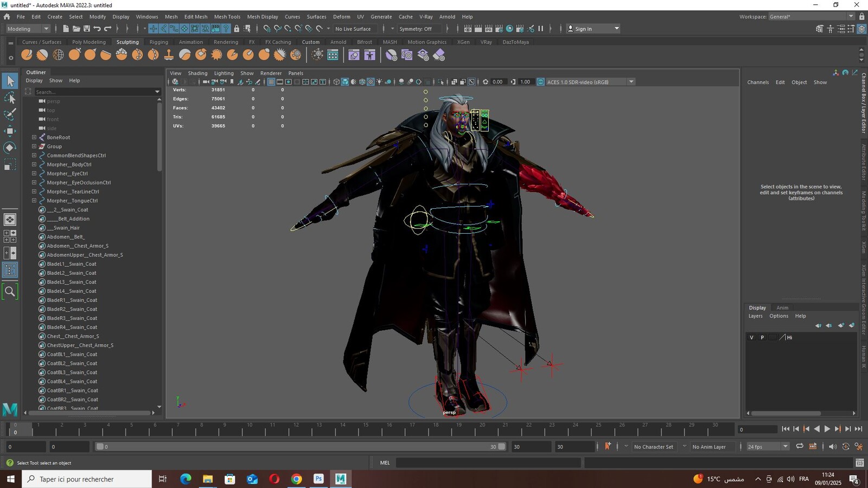
Task: Click the Outliner vertical scrollbar
Action: coord(159,137)
